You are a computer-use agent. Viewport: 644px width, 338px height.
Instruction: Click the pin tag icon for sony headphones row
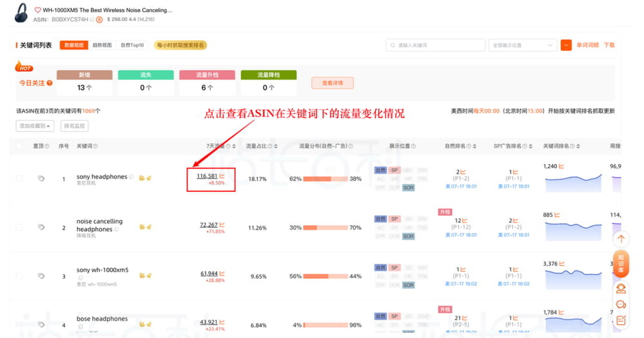(41, 178)
